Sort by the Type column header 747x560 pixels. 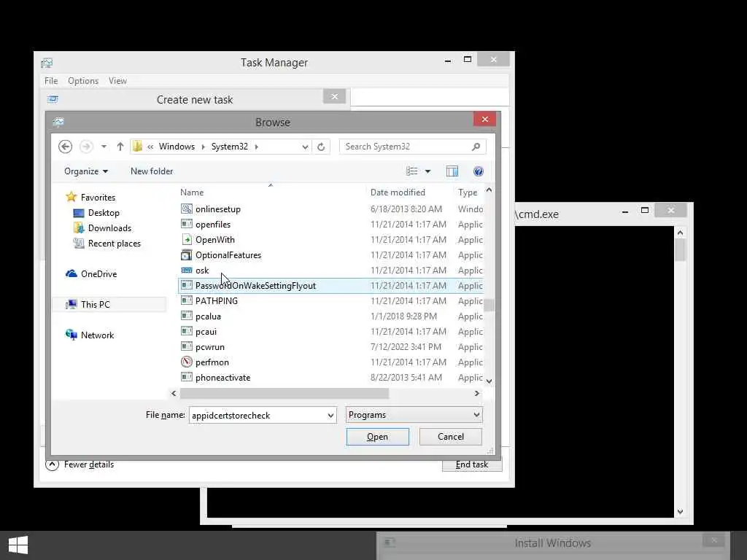pyautogui.click(x=468, y=192)
